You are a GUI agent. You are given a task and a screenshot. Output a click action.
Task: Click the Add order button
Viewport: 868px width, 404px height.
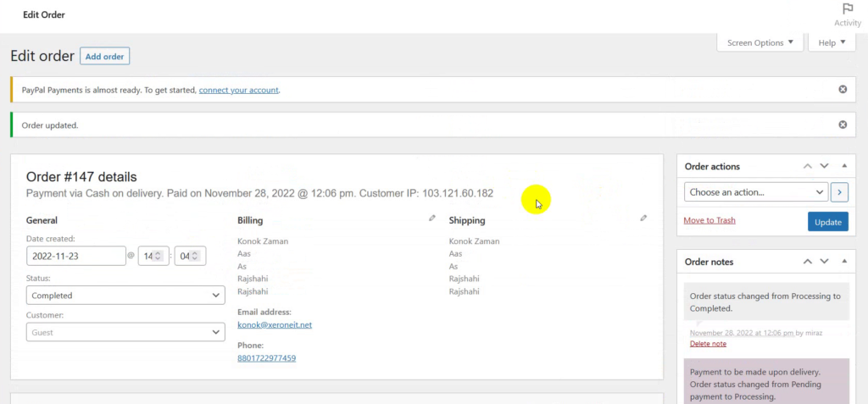point(104,56)
